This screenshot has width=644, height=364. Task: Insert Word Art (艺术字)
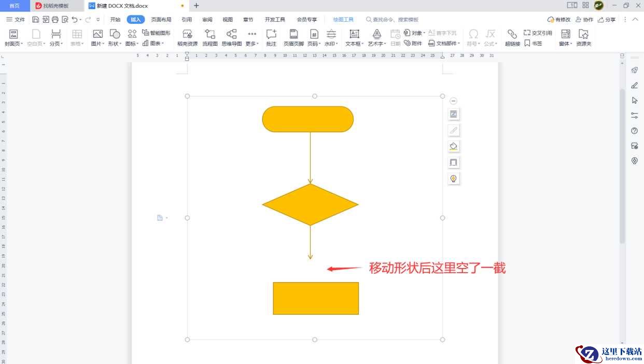(377, 38)
